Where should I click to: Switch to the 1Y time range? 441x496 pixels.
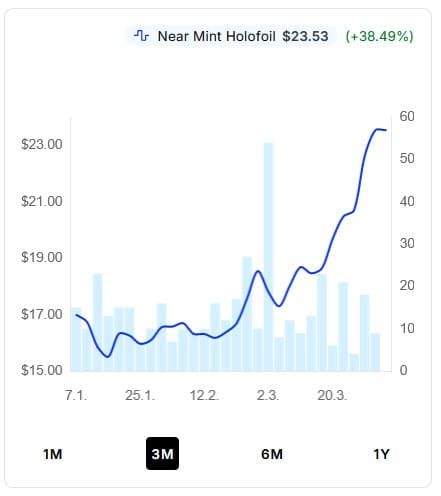pos(381,454)
